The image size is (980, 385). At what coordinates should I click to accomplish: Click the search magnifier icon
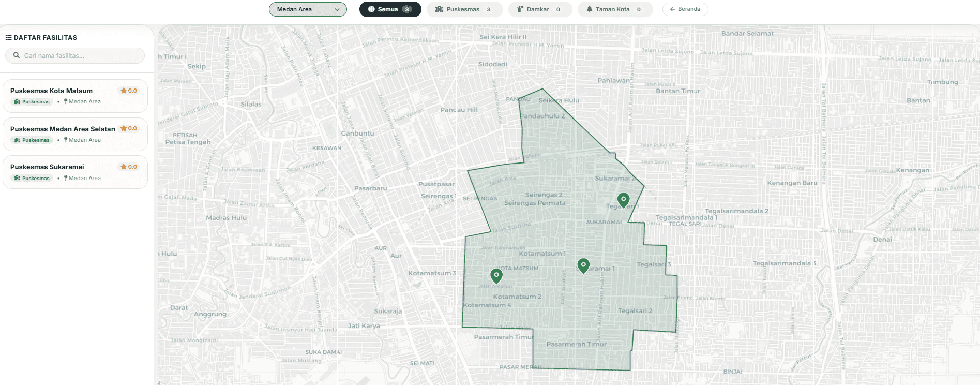[17, 55]
